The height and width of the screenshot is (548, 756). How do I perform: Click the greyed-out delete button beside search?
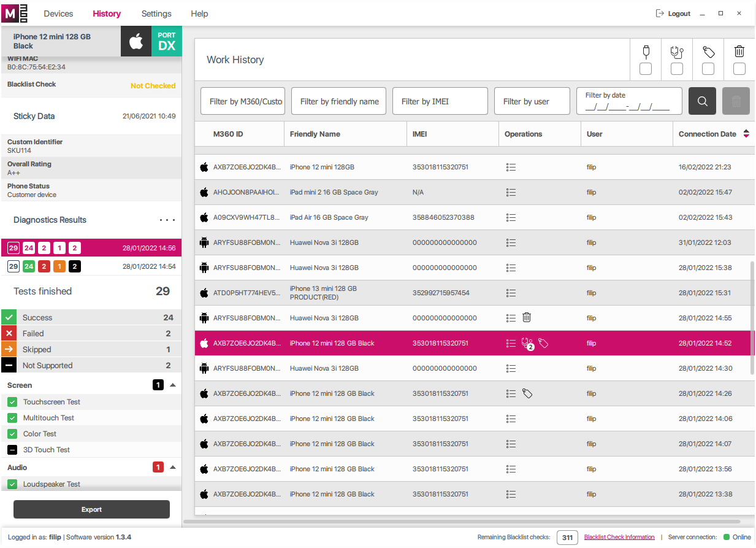click(736, 101)
